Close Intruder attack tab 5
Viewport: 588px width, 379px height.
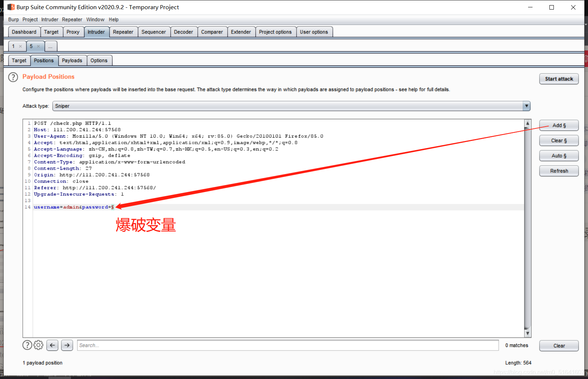[38, 46]
